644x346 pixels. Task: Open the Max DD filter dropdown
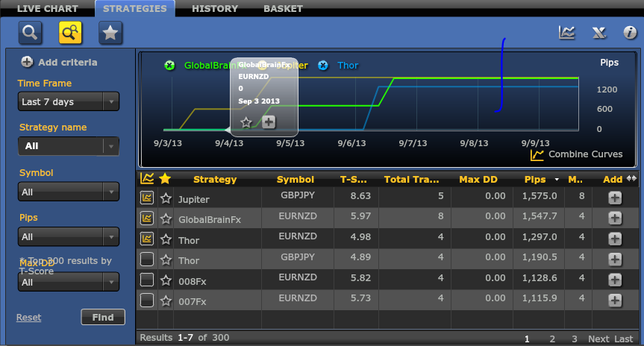[69, 282]
